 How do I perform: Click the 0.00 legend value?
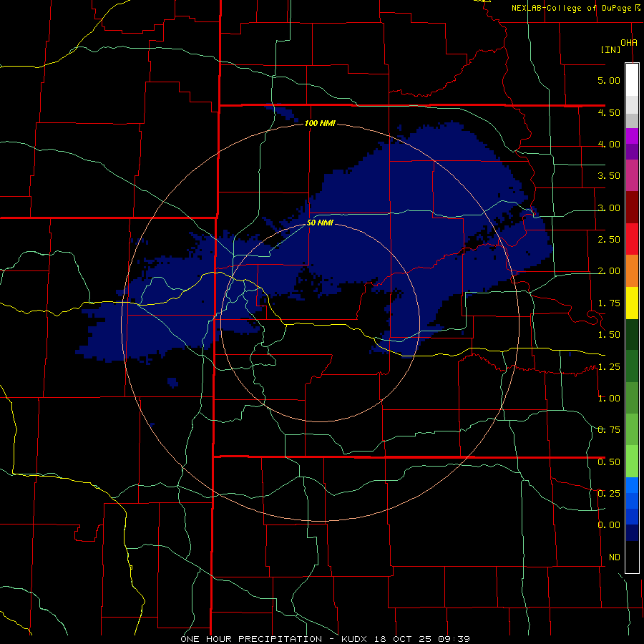tap(609, 525)
